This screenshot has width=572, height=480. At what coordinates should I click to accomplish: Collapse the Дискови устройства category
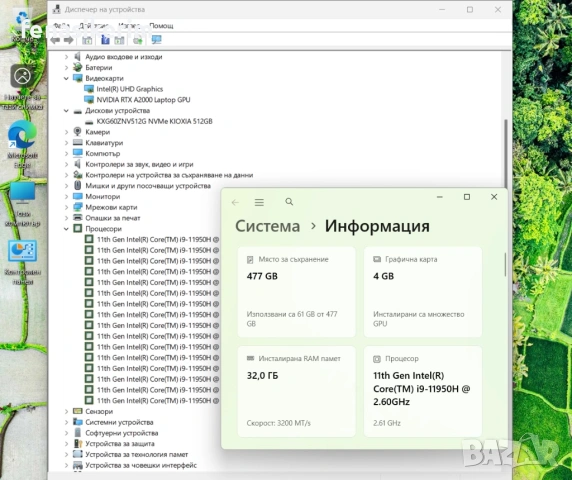tap(66, 111)
